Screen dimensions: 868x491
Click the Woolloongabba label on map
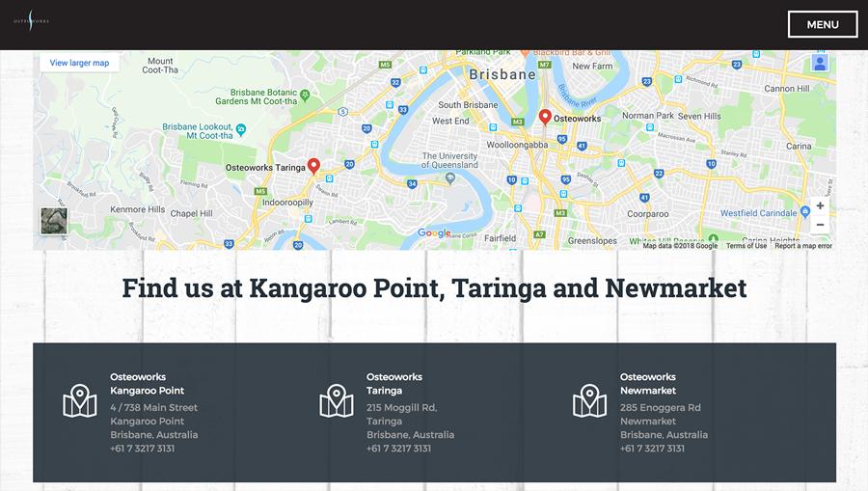click(517, 145)
